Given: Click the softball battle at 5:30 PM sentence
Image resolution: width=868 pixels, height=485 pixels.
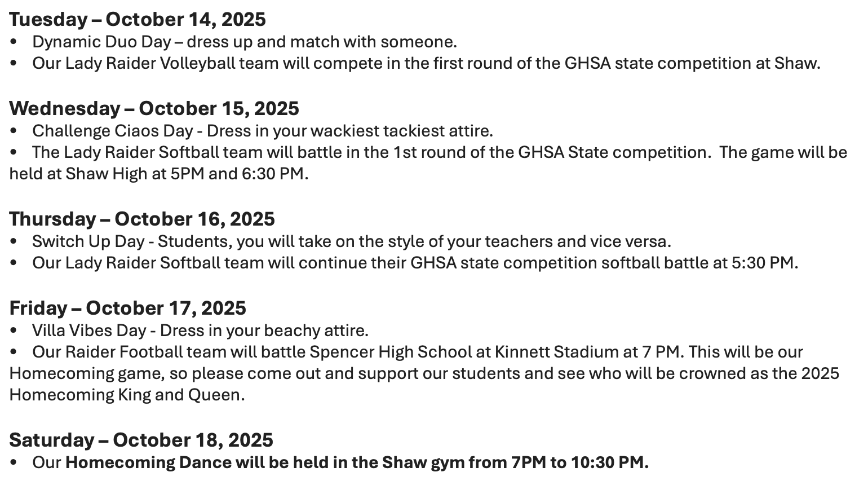Looking at the screenshot, I should click(415, 263).
